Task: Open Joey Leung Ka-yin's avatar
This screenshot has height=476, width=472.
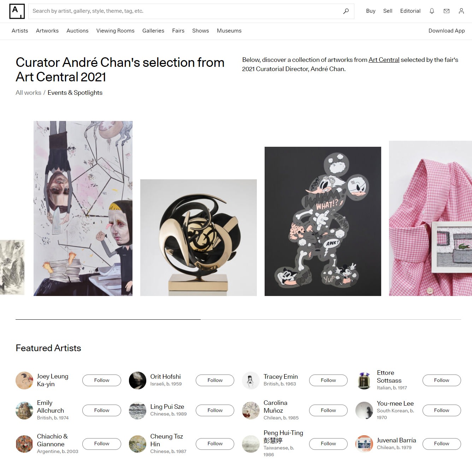Action: (24, 381)
